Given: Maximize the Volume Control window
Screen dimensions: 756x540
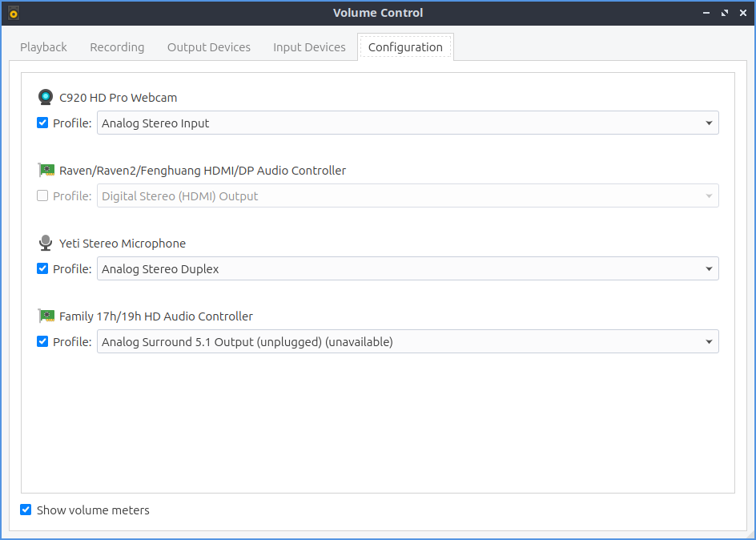Looking at the screenshot, I should pyautogui.click(x=724, y=13).
